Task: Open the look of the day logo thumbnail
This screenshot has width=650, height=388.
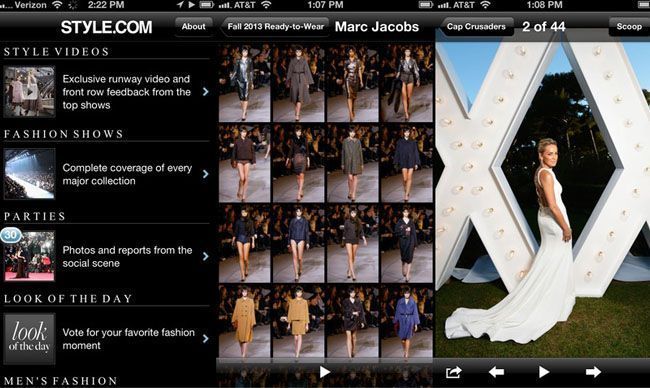Action: point(29,339)
